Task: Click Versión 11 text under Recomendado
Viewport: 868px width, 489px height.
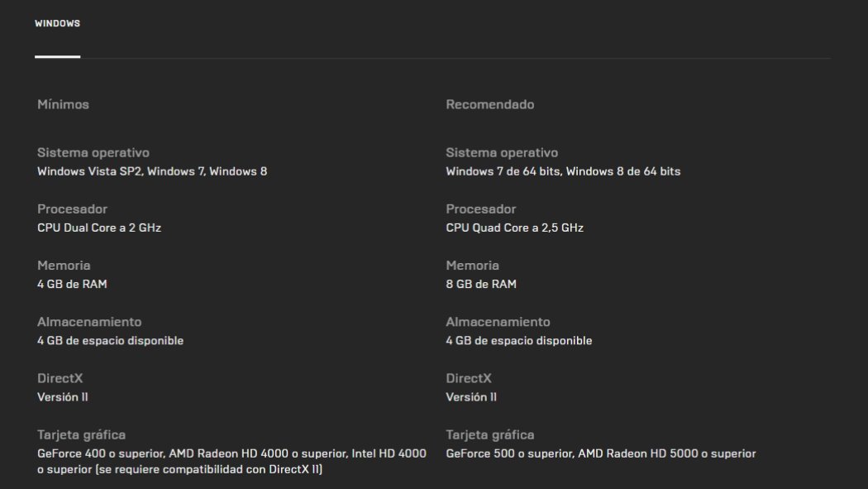Action: click(471, 396)
